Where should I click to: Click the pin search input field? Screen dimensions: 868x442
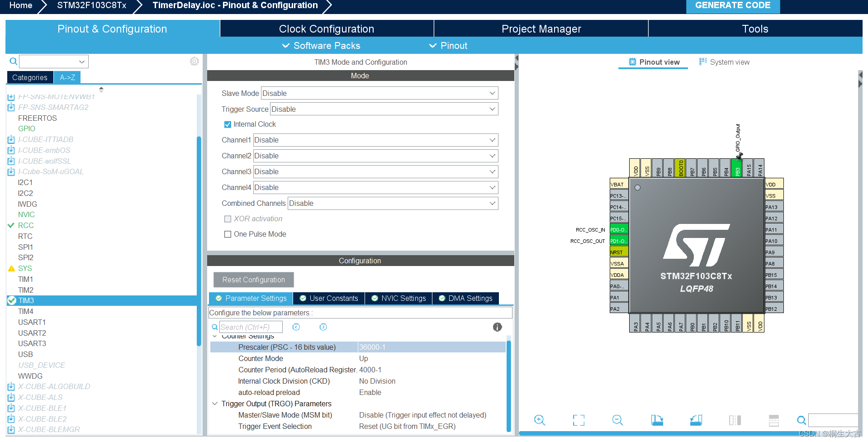[833, 420]
